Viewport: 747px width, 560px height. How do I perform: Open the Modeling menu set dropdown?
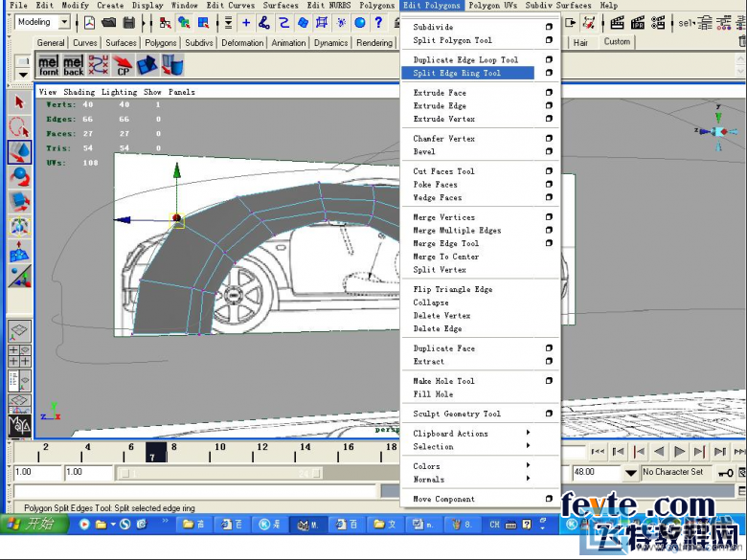click(63, 22)
